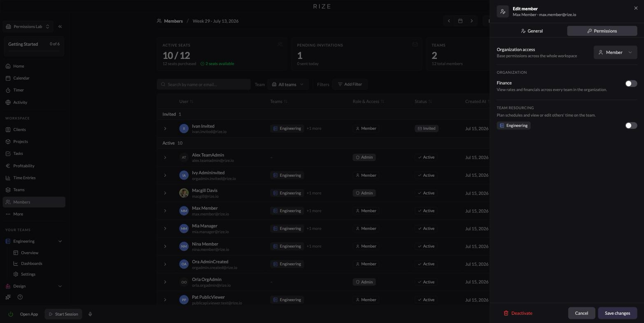Image resolution: width=644 pixels, height=323 pixels.
Task: Sort by the Role & Access column header
Action: pyautogui.click(x=369, y=101)
